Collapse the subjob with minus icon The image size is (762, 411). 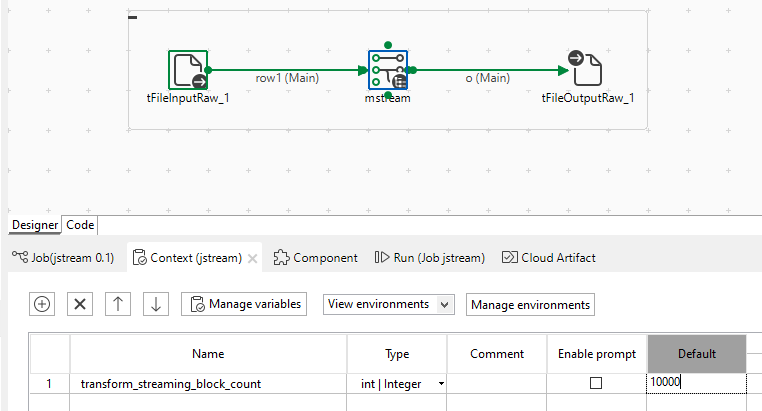134,17
